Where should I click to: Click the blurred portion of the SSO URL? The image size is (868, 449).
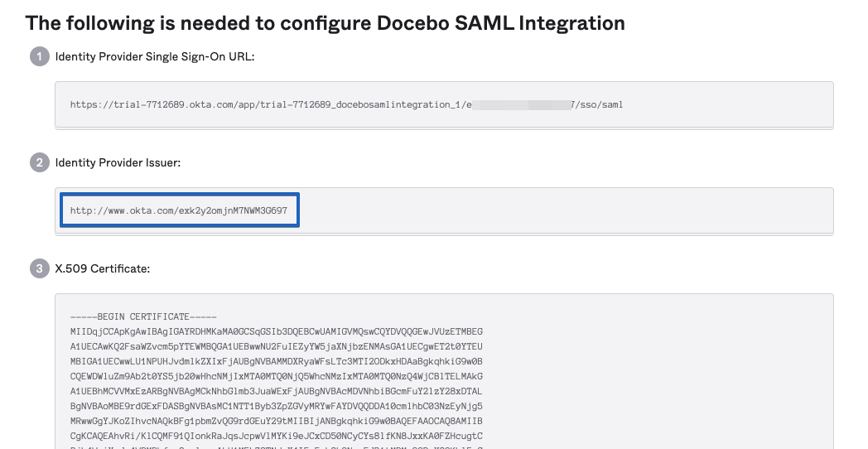click(x=520, y=105)
